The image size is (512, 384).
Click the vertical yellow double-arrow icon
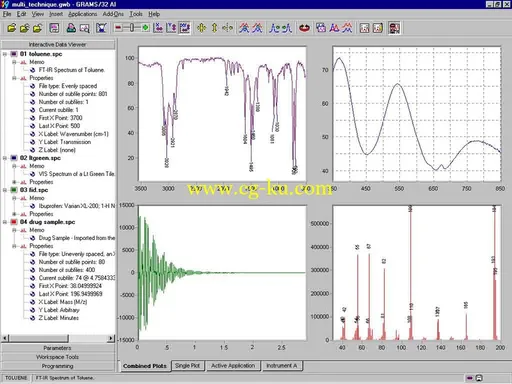coord(214,28)
